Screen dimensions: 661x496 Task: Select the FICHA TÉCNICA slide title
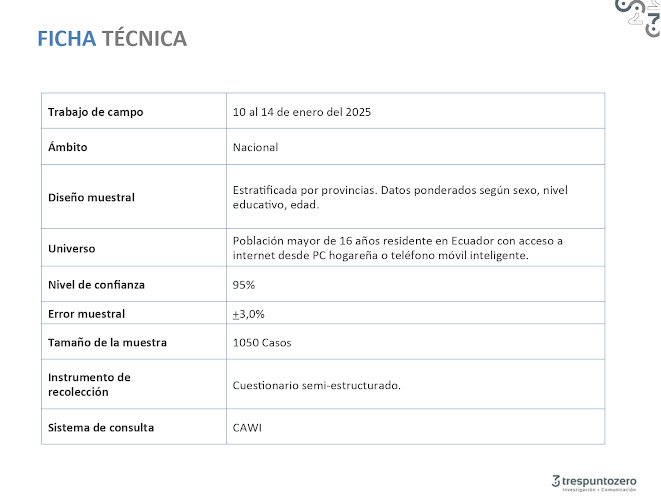(x=111, y=39)
